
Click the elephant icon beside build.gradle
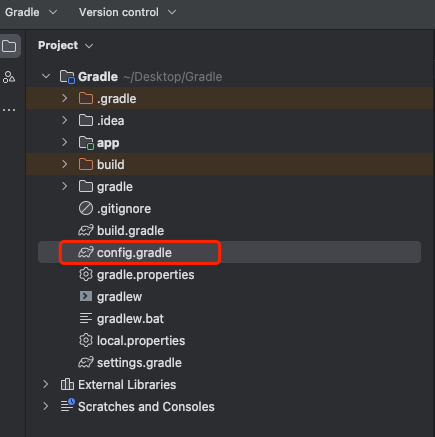tap(86, 230)
